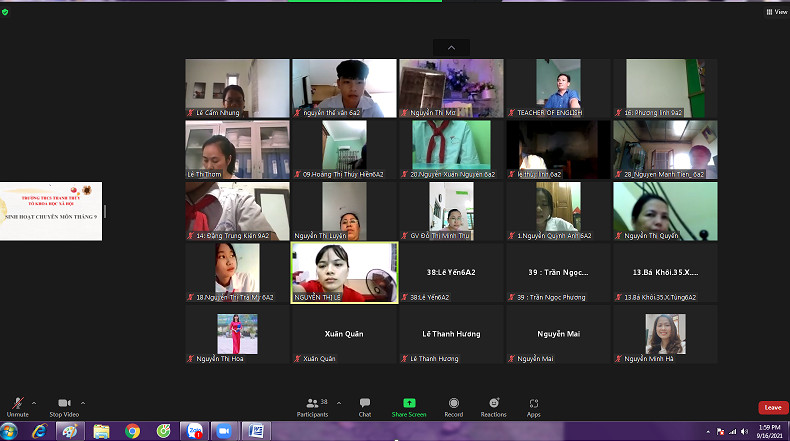Expand the arrow next to Participants
790x441 pixels.
(339, 402)
